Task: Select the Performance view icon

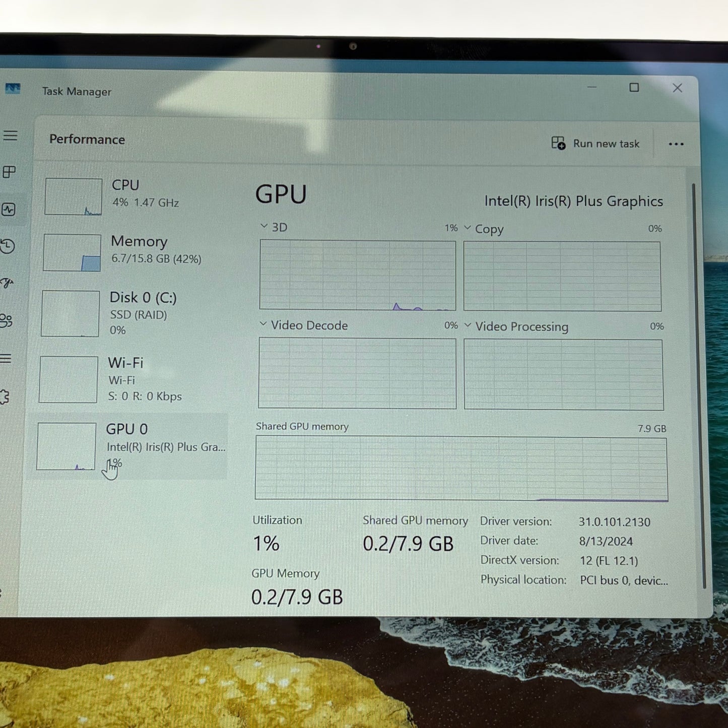Action: 9,210
